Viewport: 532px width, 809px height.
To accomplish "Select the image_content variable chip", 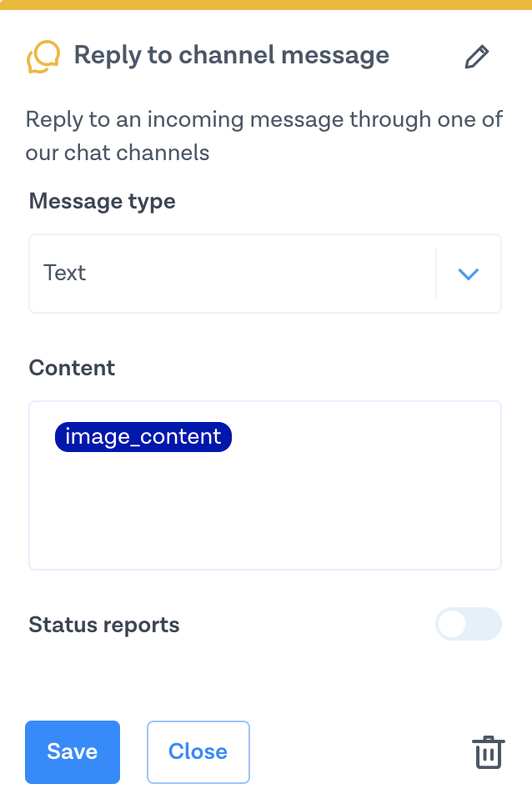I will pyautogui.click(x=143, y=436).
